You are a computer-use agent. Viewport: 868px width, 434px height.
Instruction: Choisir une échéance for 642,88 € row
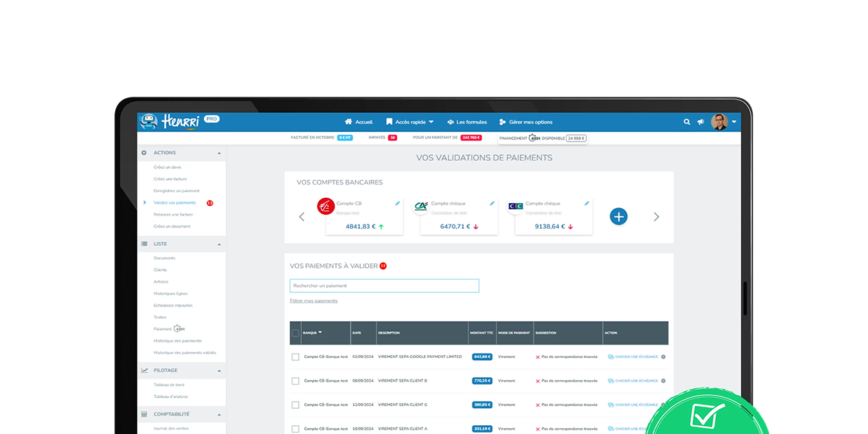click(633, 357)
